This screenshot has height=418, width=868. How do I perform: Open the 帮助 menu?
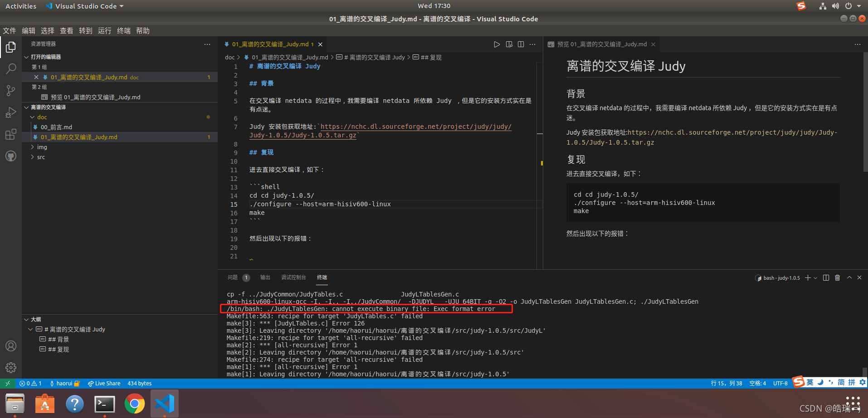pyautogui.click(x=142, y=31)
